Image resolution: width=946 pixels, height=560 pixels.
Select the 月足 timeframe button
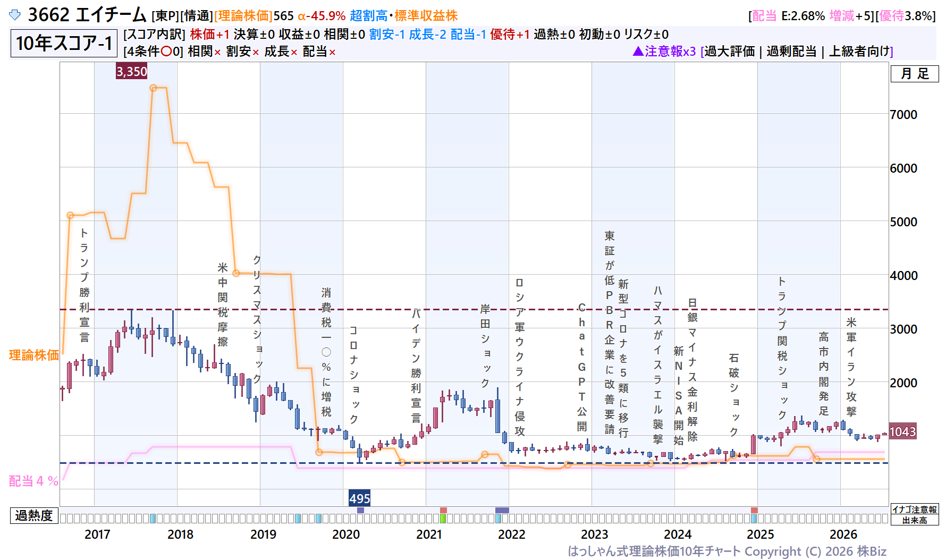(x=915, y=74)
